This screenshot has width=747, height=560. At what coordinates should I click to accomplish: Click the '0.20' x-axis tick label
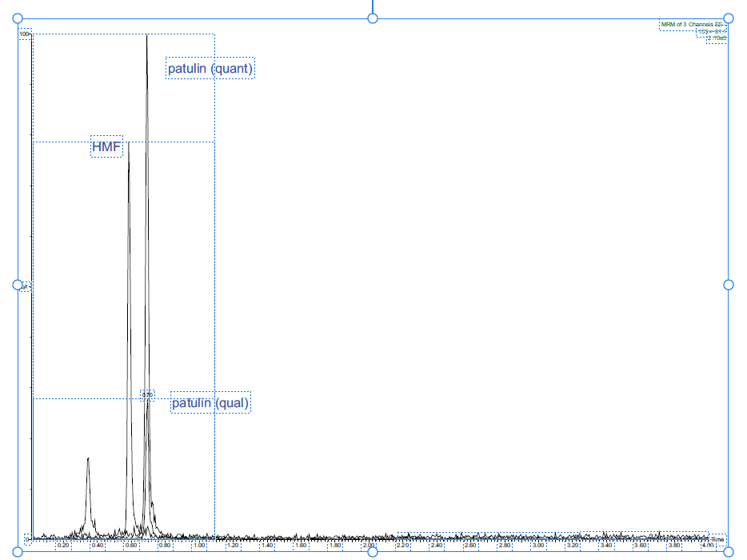[63, 546]
